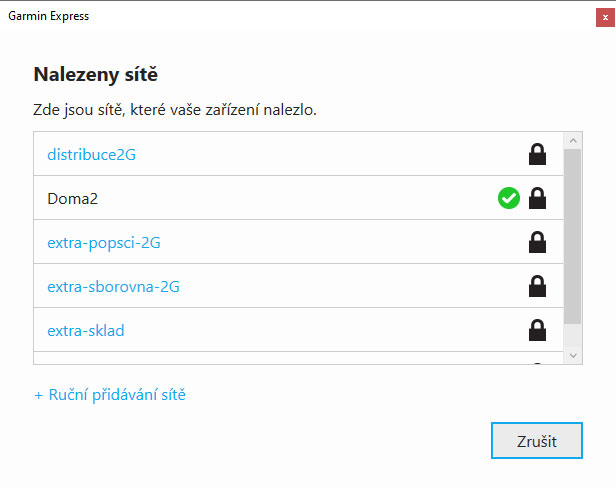Click scrollbar track below the thumb
616x487 pixels.
click(573, 336)
